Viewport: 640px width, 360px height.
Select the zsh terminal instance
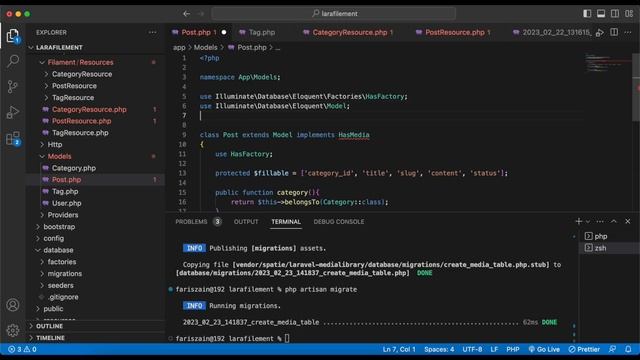[607, 248]
